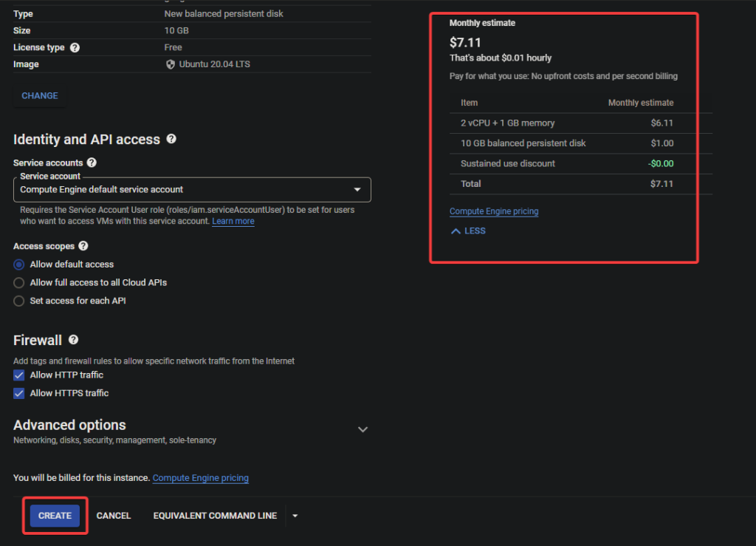Viewport: 756px width, 546px height.
Task: Open Compute Engine pricing link in estimate panel
Action: pos(494,211)
